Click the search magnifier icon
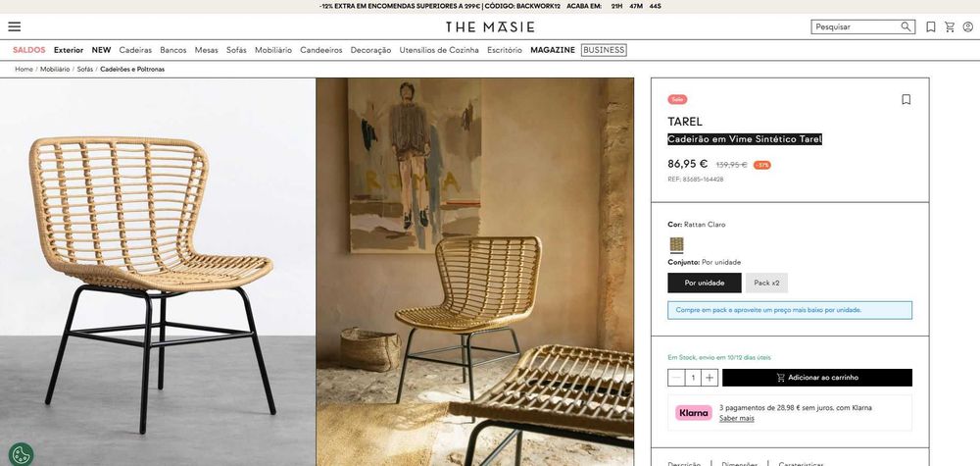 (906, 26)
